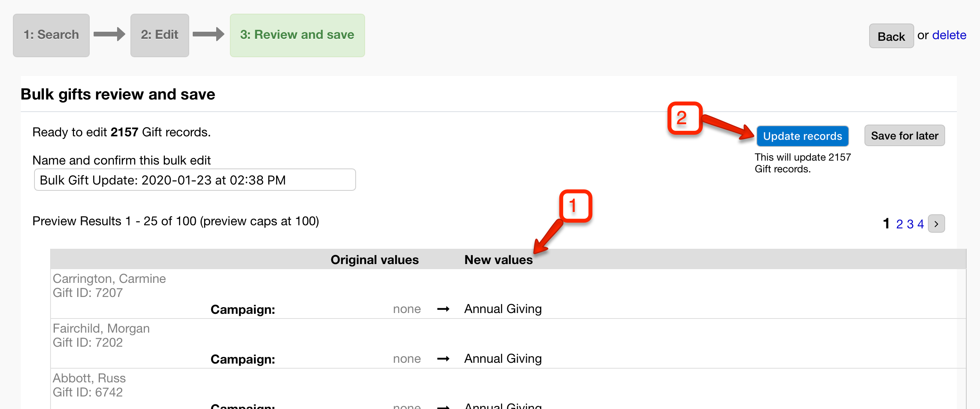
Task: Go to preview results page 3
Action: pos(910,224)
